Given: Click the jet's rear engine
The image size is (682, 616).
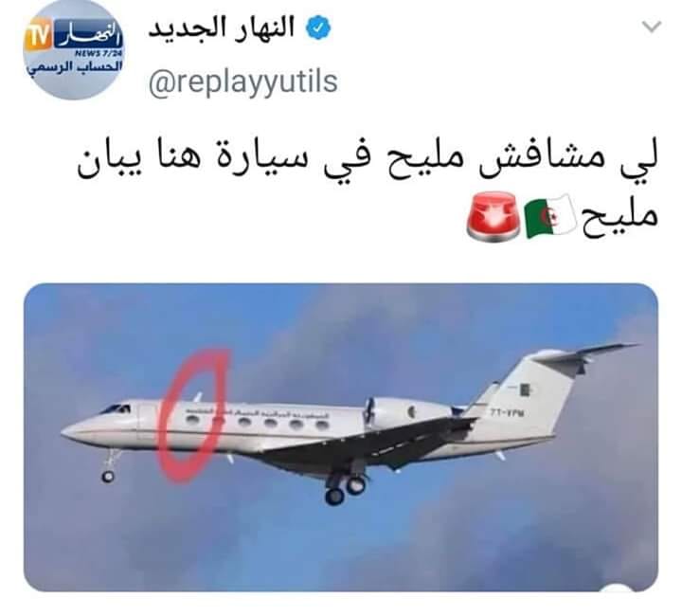Looking at the screenshot, I should click(x=408, y=412).
